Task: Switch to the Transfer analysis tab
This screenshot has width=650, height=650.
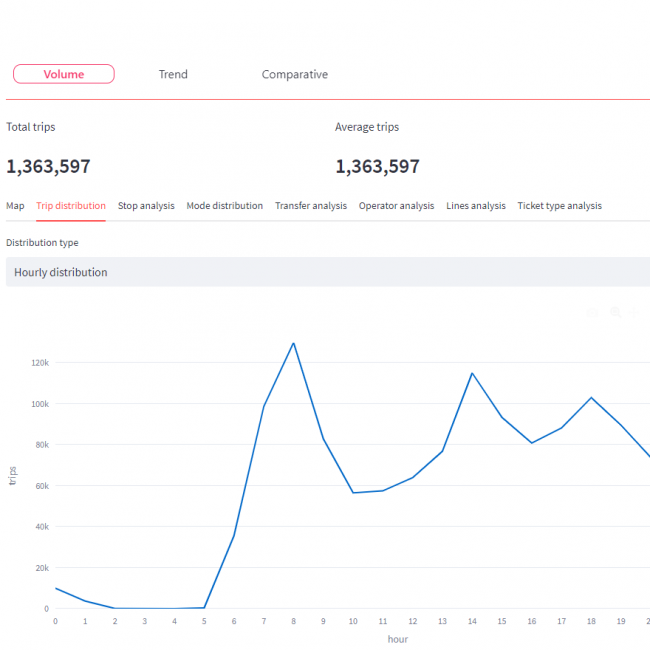Action: coord(311,206)
